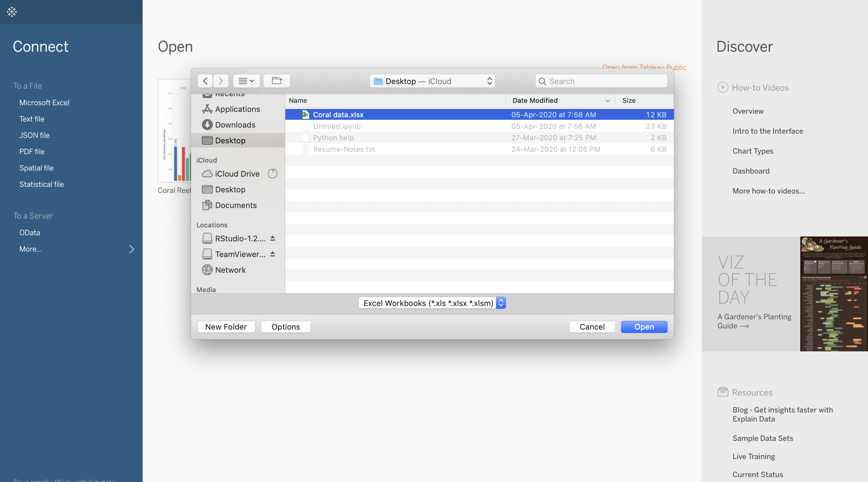The width and height of the screenshot is (868, 482).
Task: Sort files by Size column
Action: [644, 100]
